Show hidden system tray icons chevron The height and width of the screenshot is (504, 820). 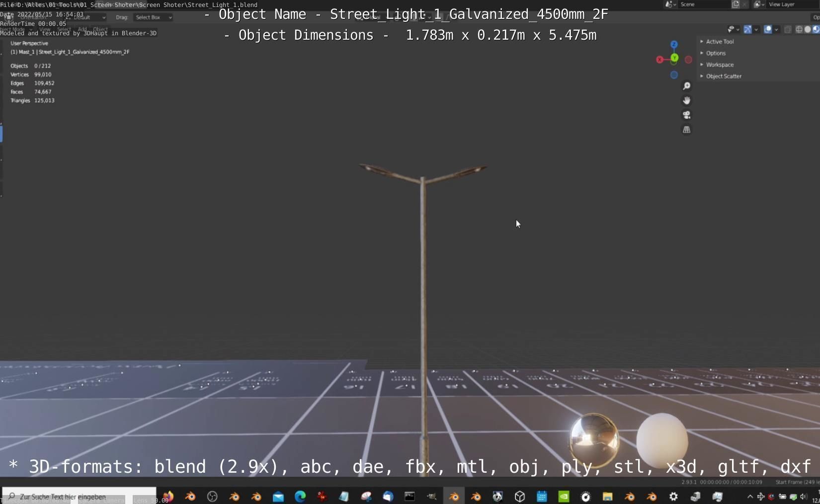(750, 497)
